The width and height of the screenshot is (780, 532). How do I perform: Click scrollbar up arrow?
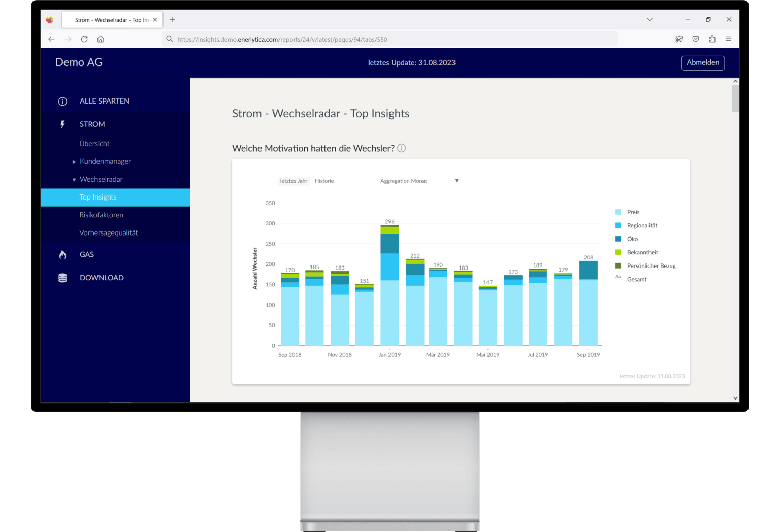click(x=735, y=81)
